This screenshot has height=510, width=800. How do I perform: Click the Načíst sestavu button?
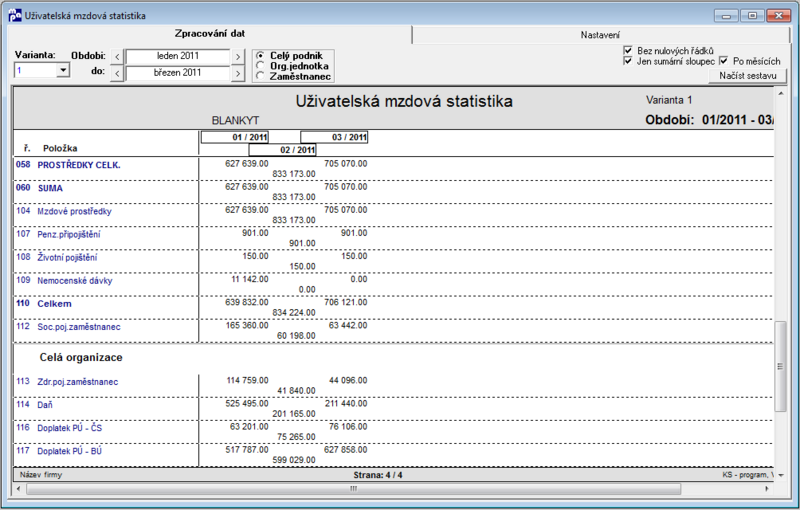point(747,75)
